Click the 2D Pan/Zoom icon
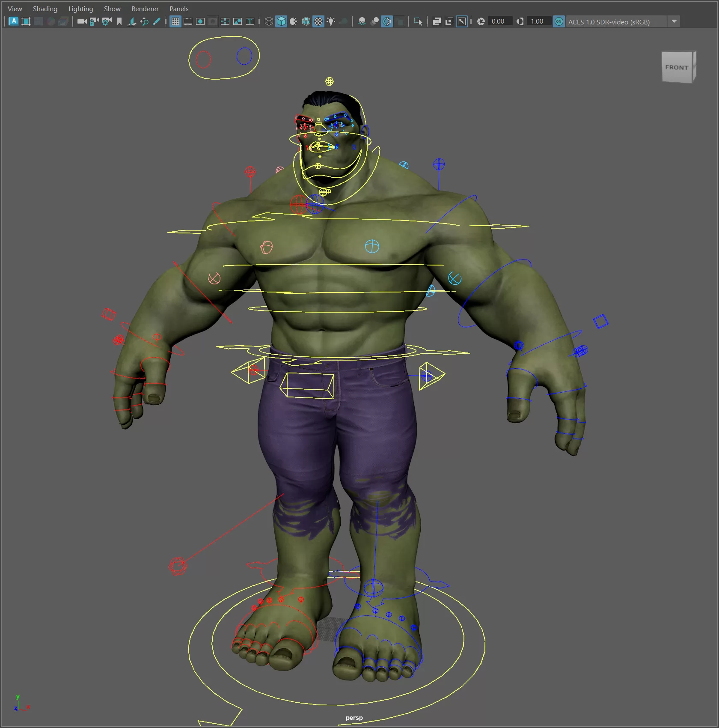The height and width of the screenshot is (728, 719). coord(144,21)
